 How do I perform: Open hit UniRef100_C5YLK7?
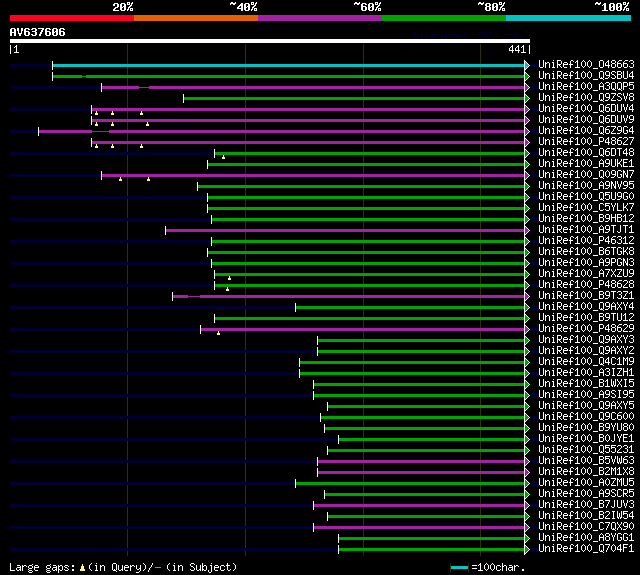pos(586,208)
